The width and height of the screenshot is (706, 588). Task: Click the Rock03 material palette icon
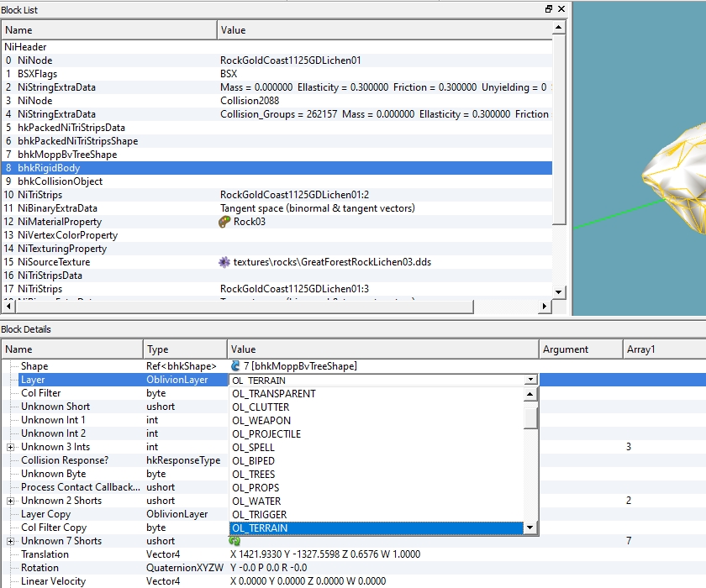pos(224,222)
